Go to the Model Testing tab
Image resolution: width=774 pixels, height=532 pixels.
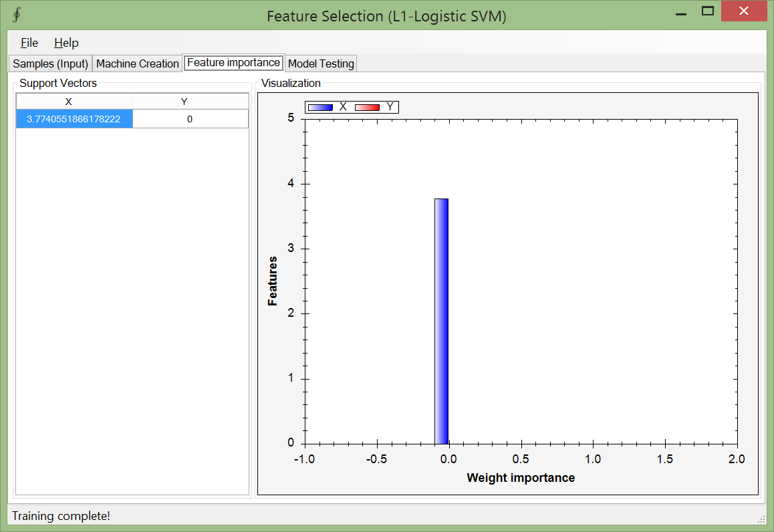(321, 63)
